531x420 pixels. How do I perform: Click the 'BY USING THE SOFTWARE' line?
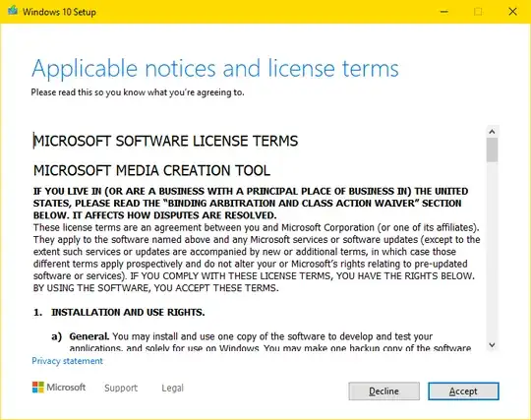[x=155, y=288]
